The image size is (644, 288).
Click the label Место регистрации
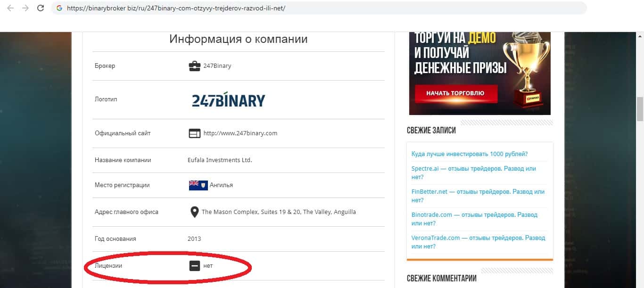122,185
